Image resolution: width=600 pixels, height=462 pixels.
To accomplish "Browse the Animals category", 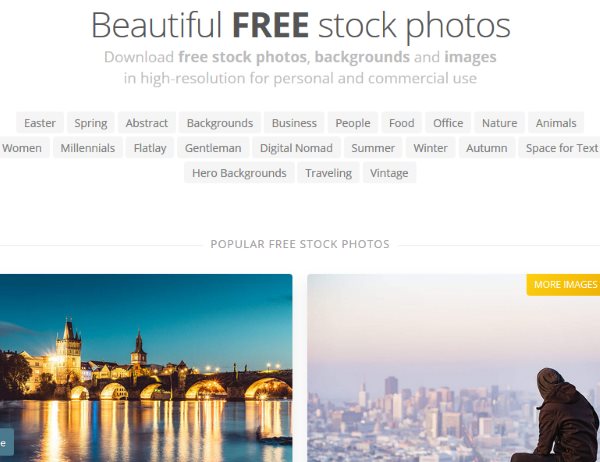I will (556, 123).
